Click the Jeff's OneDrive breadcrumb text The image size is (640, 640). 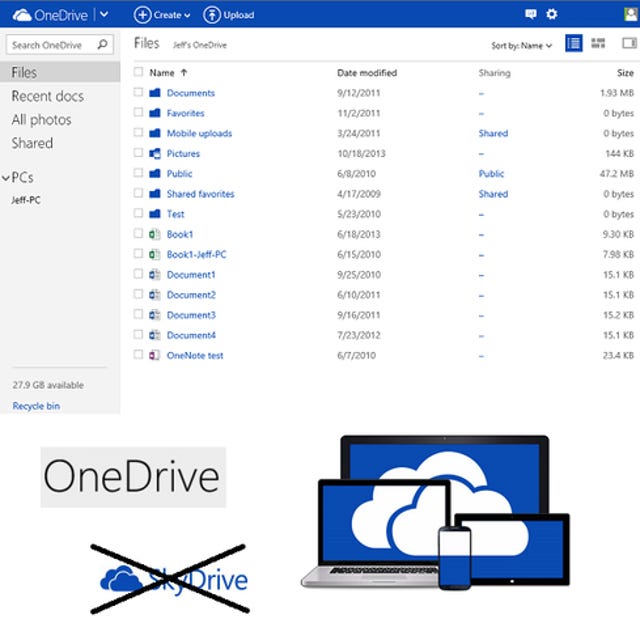click(x=200, y=45)
